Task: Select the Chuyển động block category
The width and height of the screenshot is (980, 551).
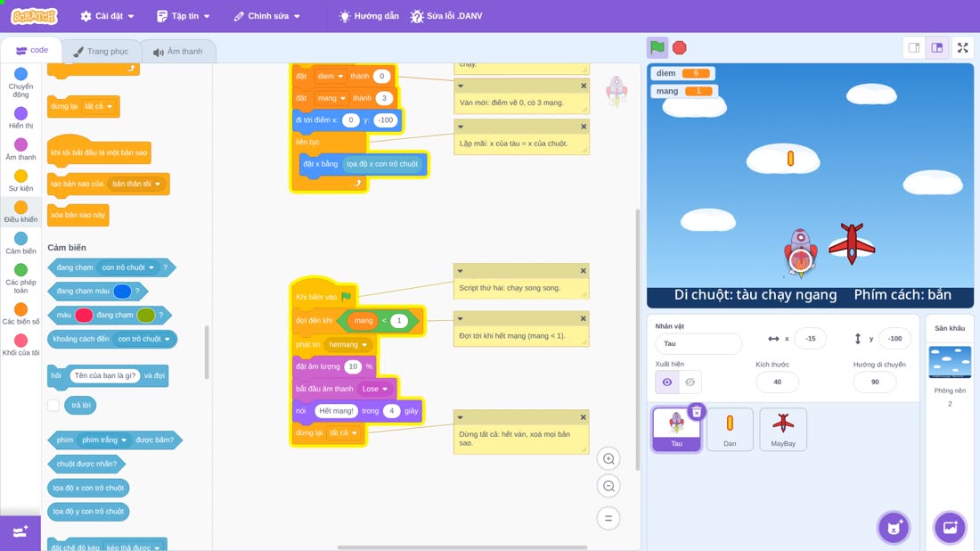Action: pyautogui.click(x=20, y=83)
